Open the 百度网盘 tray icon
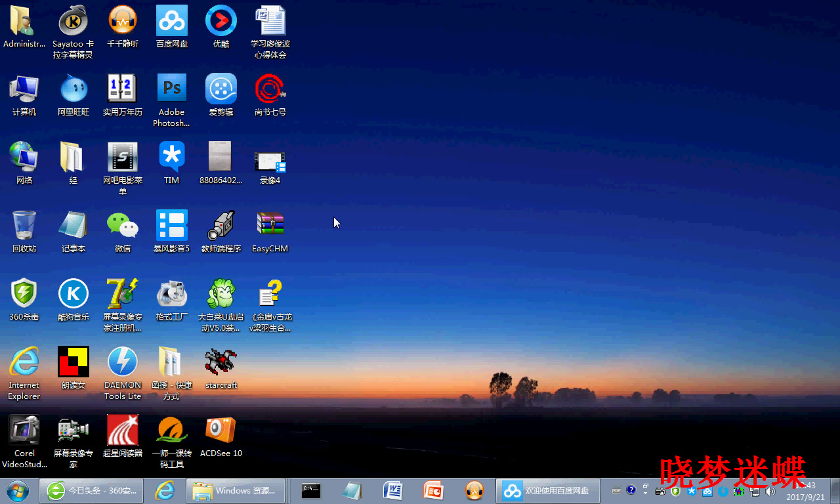 click(707, 492)
